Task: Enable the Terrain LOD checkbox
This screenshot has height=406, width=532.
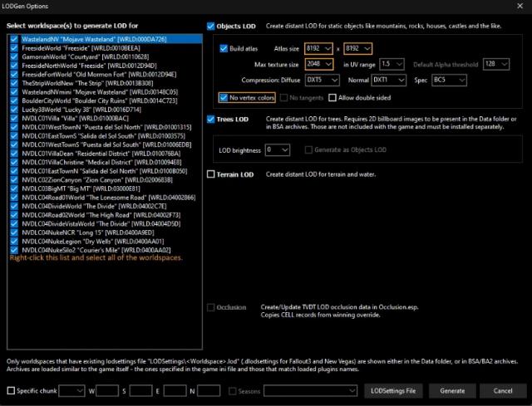Action: [210, 174]
